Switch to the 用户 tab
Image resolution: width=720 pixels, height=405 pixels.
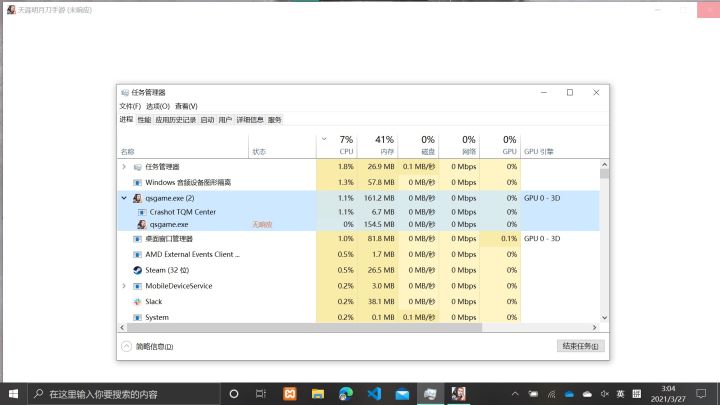click(225, 120)
